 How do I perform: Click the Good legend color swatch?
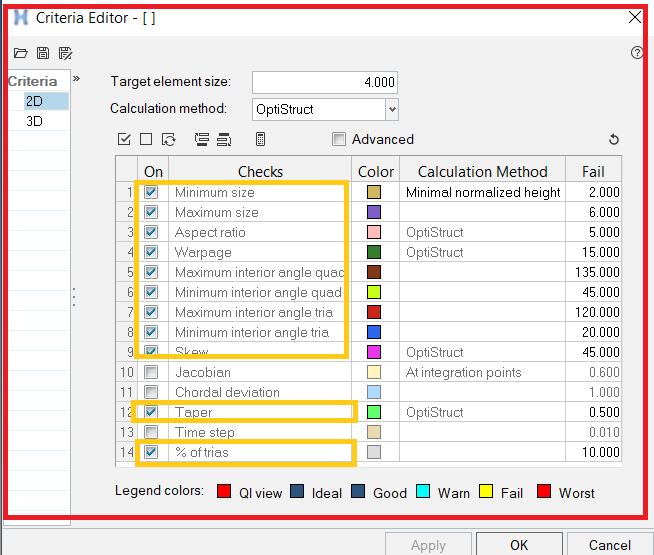click(358, 491)
